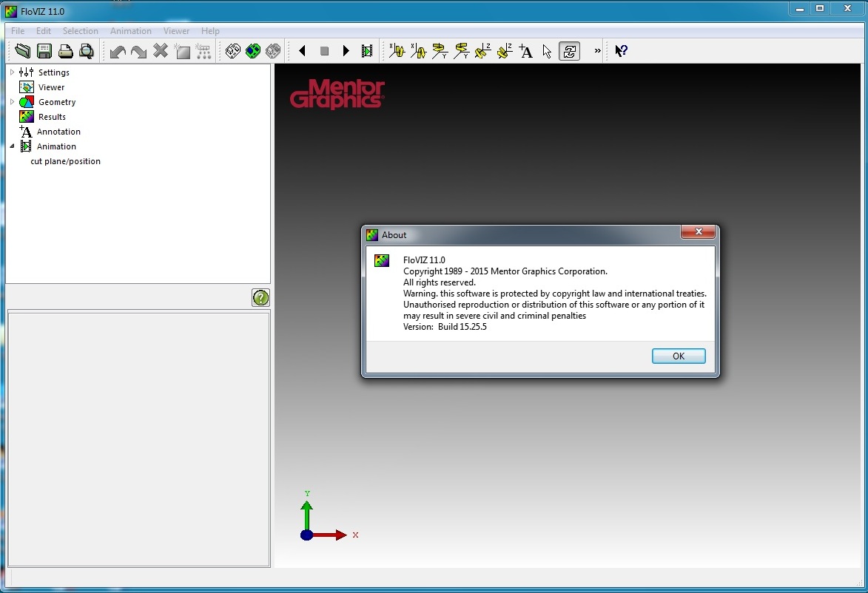The image size is (868, 593).
Task: Click the Delete X toolbar icon
Action: 161,51
